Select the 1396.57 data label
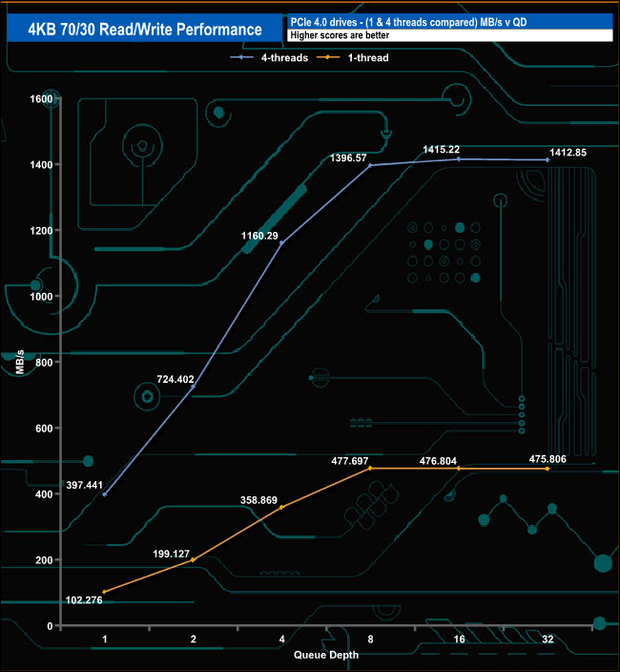Image resolution: width=620 pixels, height=672 pixels. 348,158
